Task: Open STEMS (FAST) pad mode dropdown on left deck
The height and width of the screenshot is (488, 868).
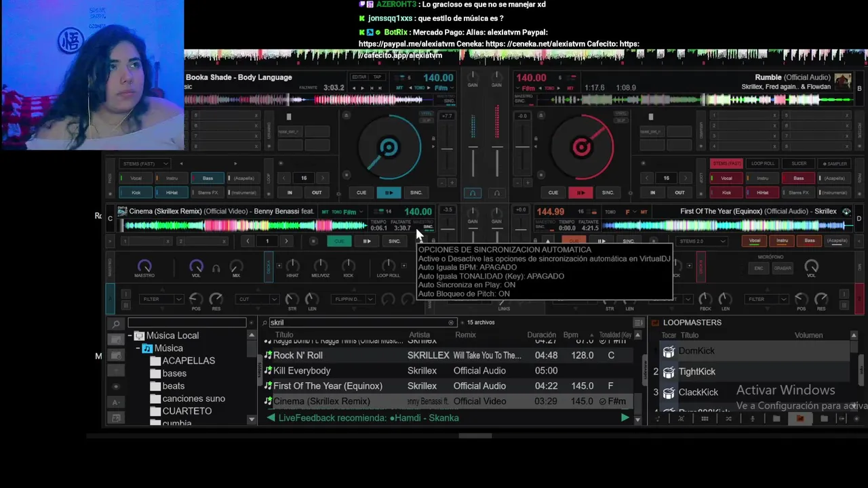Action: (x=144, y=163)
